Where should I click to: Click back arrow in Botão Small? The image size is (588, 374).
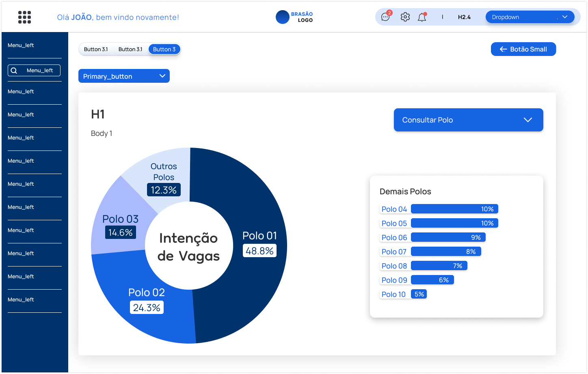[503, 49]
